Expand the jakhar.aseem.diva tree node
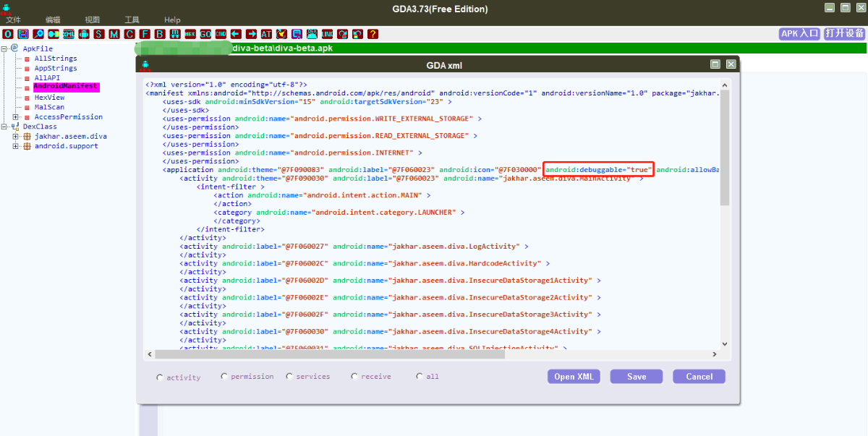 point(16,136)
